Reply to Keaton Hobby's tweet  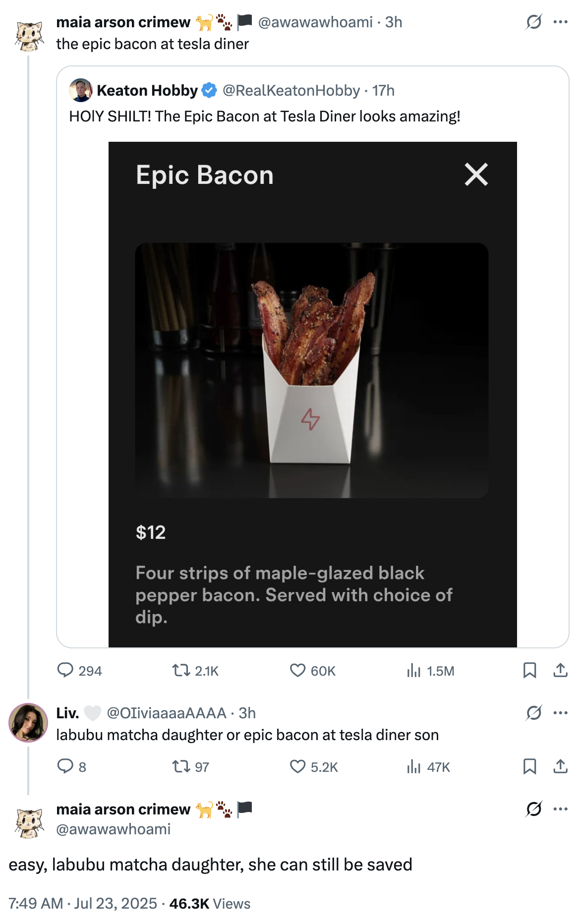click(x=68, y=671)
